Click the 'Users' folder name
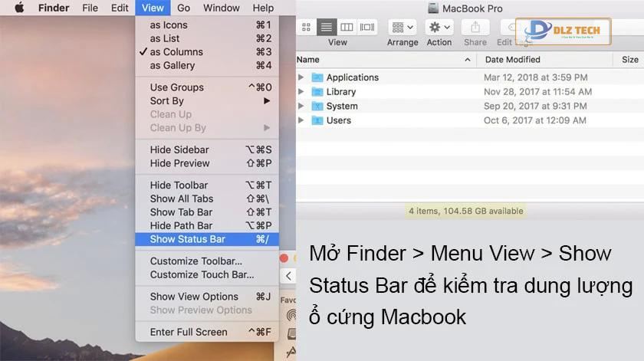This screenshot has width=644, height=361. click(x=338, y=120)
